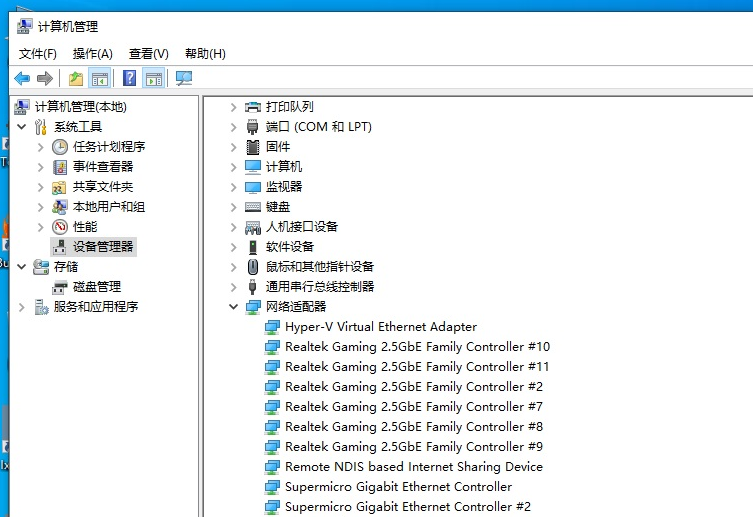Click the Device Manager icon in tree
Screen dimensions: 753x517
click(x=60, y=247)
